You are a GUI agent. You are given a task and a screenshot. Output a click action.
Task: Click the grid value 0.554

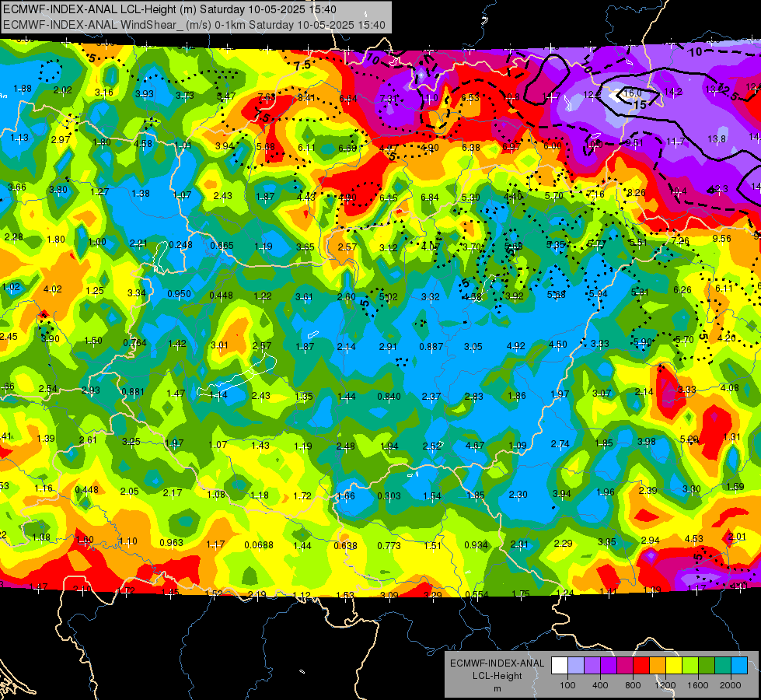click(x=476, y=594)
